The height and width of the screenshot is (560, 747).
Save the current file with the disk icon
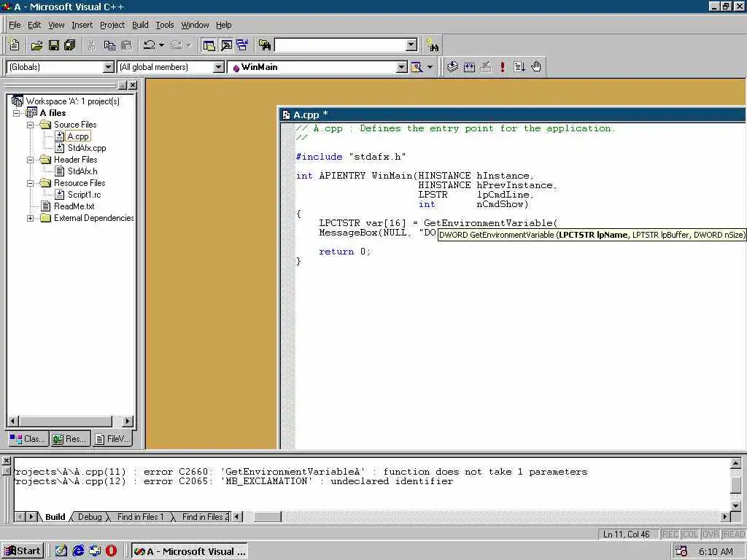[x=54, y=45]
